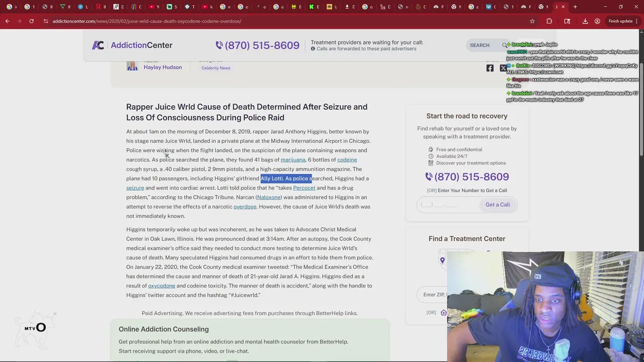Open the Extensions puzzle icon

click(549, 21)
